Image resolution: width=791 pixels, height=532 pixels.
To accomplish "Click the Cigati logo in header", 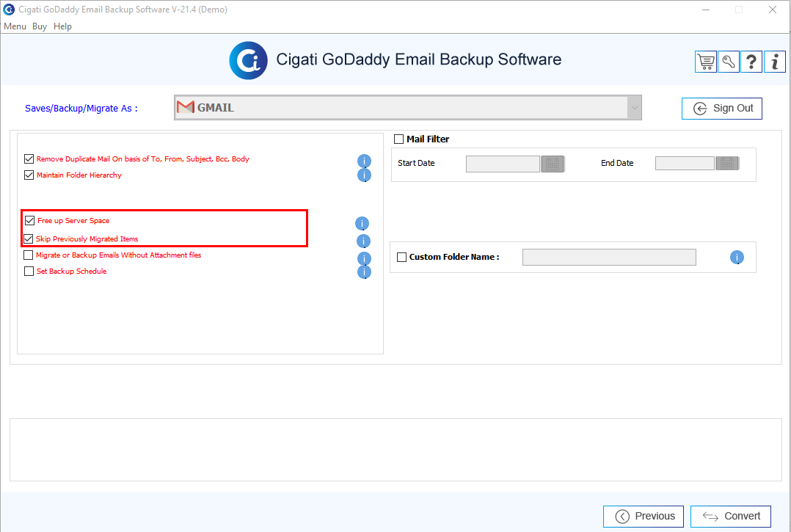I will tap(248, 60).
